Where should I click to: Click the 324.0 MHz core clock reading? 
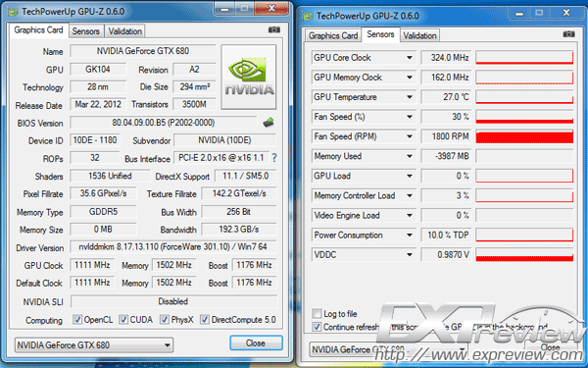(446, 58)
